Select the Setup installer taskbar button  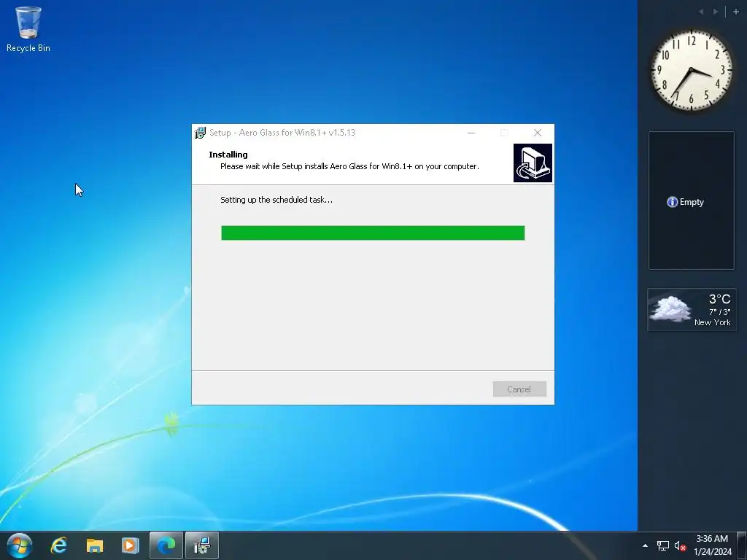click(x=202, y=545)
